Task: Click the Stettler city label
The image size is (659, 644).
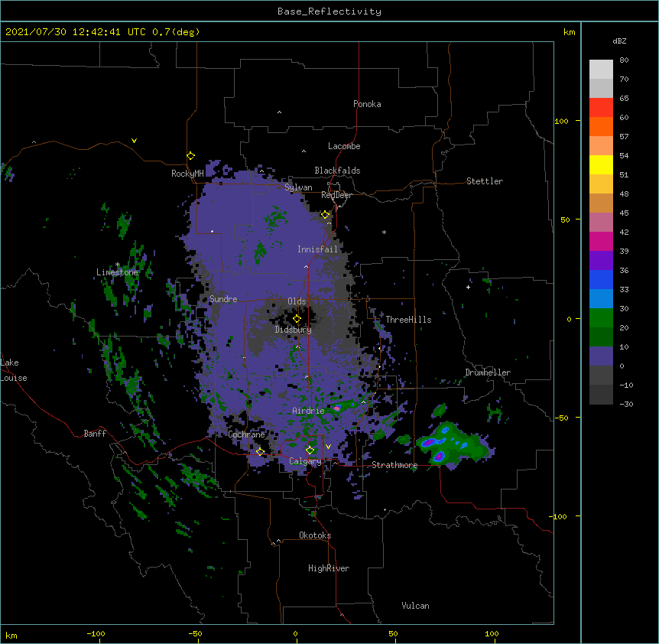Action: point(485,181)
